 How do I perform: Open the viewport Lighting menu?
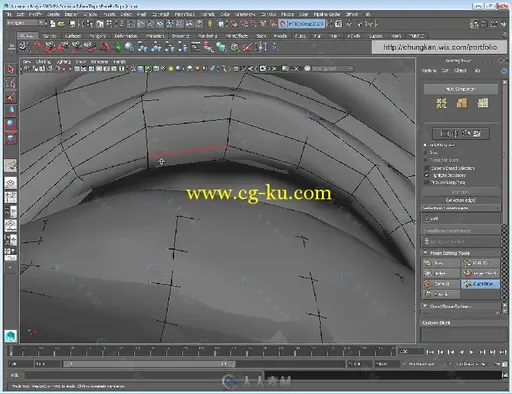pyautogui.click(x=64, y=62)
